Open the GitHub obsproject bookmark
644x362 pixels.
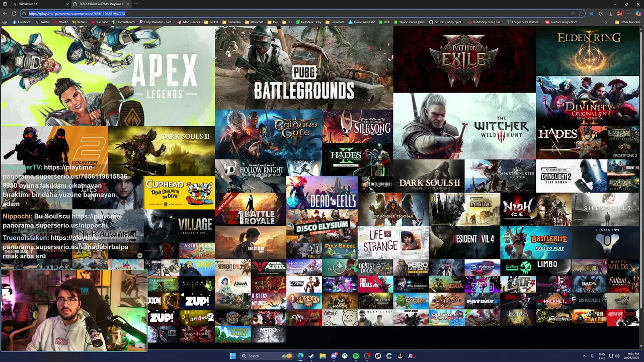click(x=446, y=22)
